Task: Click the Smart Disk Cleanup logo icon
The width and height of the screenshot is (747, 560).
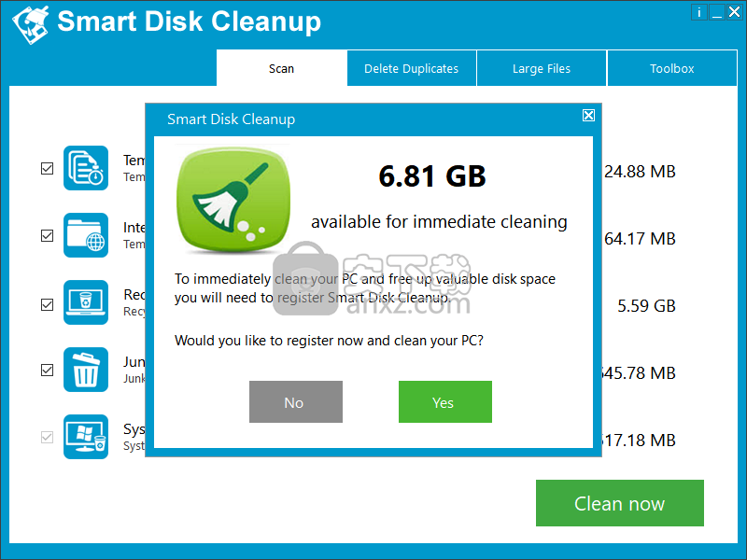Action: [28, 23]
